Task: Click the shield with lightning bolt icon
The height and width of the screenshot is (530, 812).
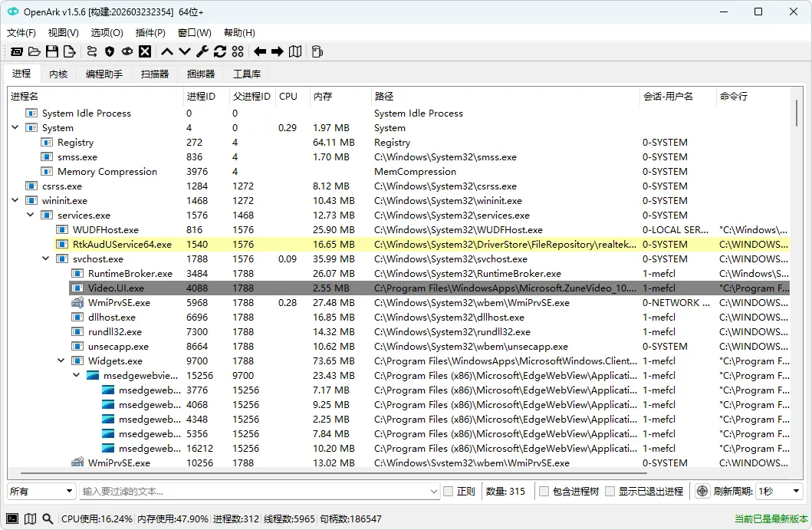Action: (110, 51)
